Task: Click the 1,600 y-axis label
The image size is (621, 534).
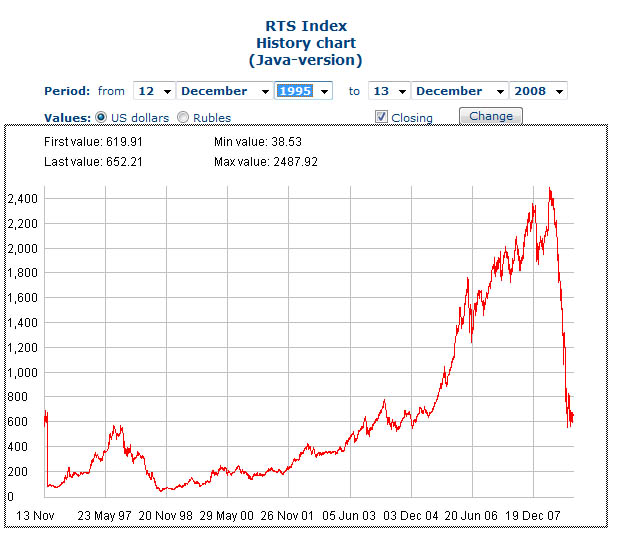Action: pyautogui.click(x=23, y=298)
